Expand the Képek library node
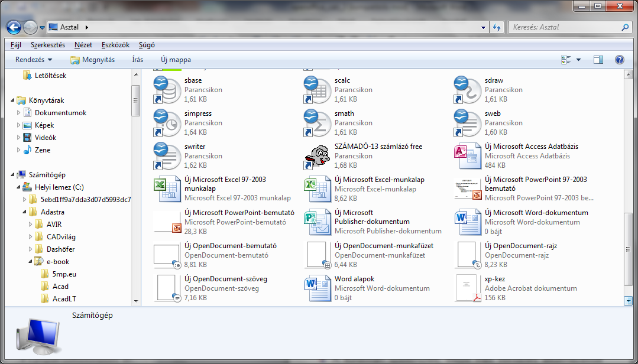The image size is (638, 364). (18, 125)
